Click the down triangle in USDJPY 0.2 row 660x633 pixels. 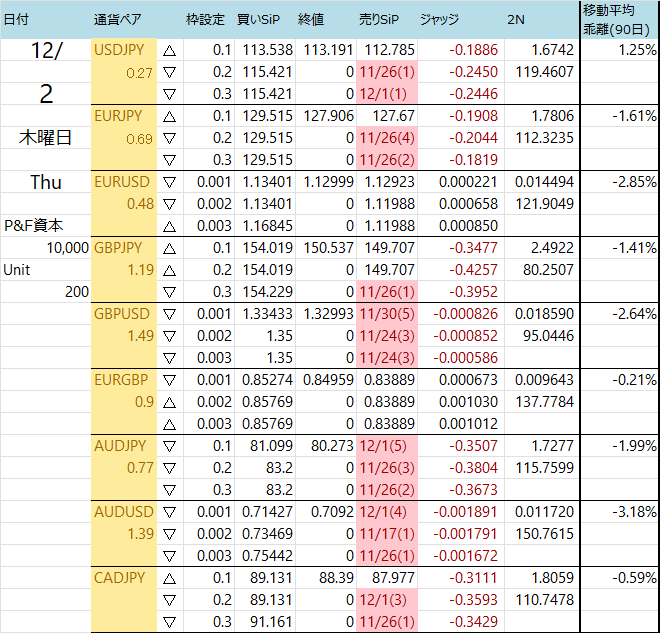coord(169,73)
